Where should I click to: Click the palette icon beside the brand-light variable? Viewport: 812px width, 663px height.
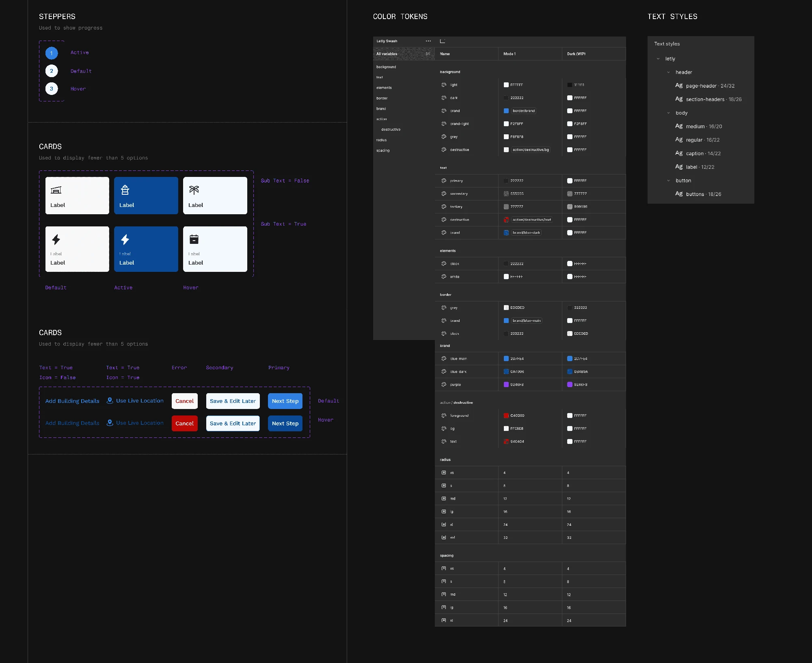(x=444, y=124)
